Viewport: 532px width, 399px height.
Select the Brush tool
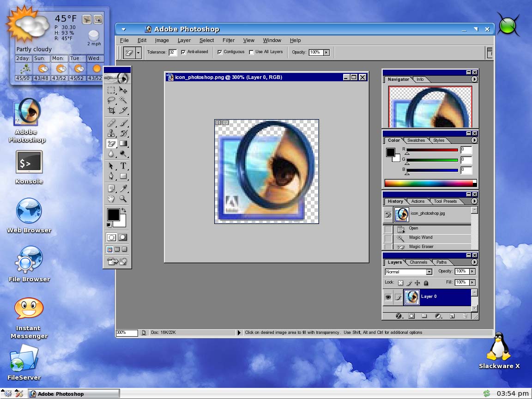coord(123,123)
